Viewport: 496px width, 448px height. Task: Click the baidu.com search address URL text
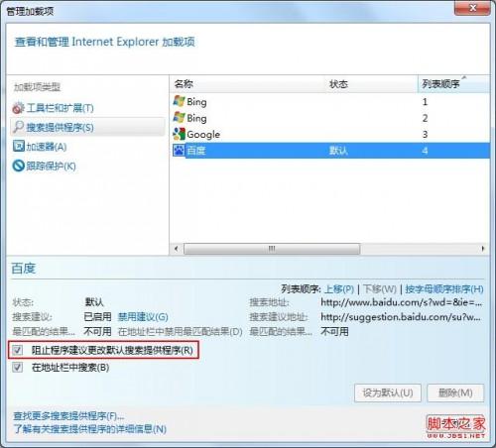click(x=401, y=302)
